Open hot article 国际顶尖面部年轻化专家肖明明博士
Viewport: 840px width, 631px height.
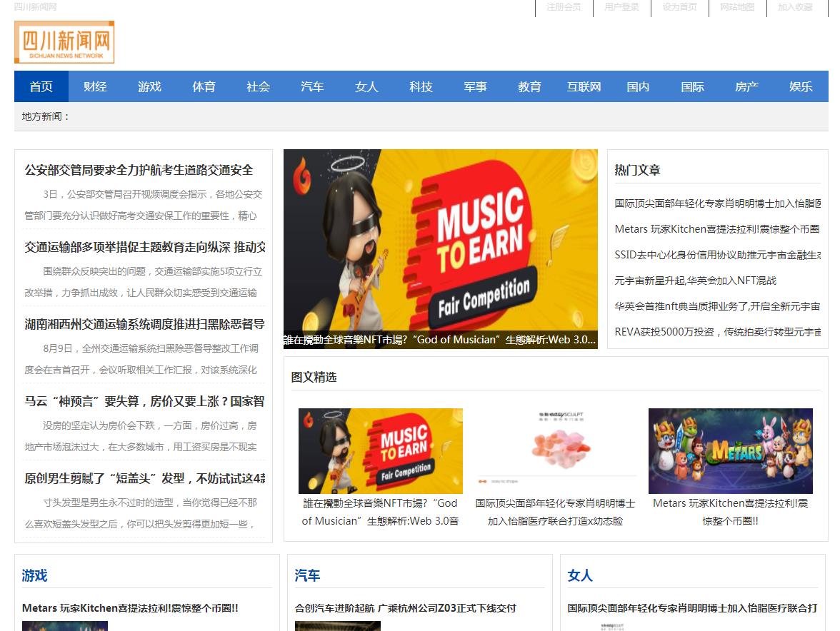point(717,203)
